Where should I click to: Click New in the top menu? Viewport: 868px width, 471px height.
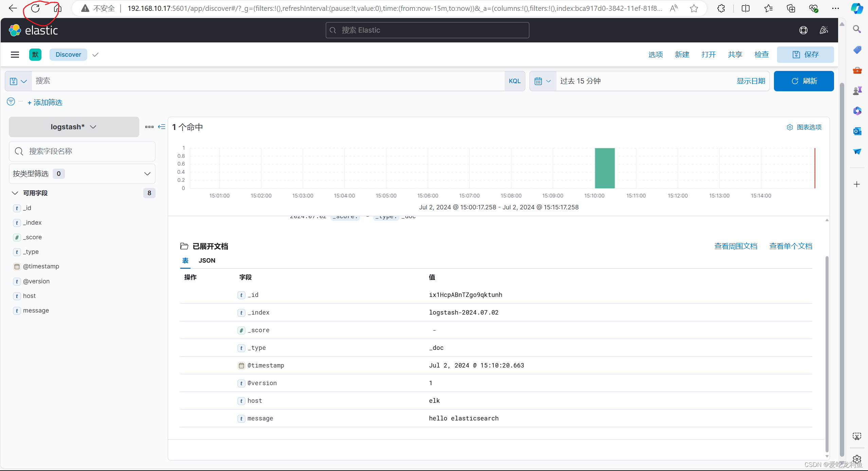pyautogui.click(x=682, y=55)
